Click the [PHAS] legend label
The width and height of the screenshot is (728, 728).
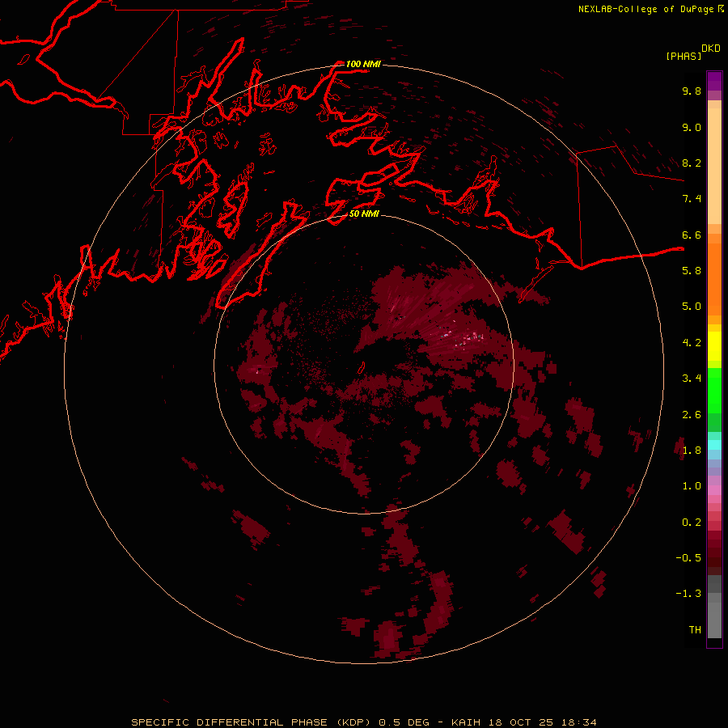[x=684, y=56]
